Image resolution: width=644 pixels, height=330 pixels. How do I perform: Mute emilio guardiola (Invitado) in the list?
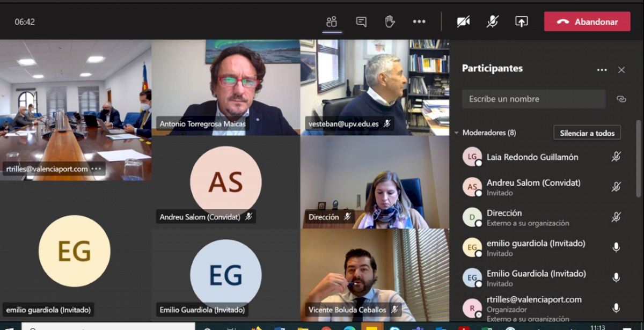click(616, 247)
